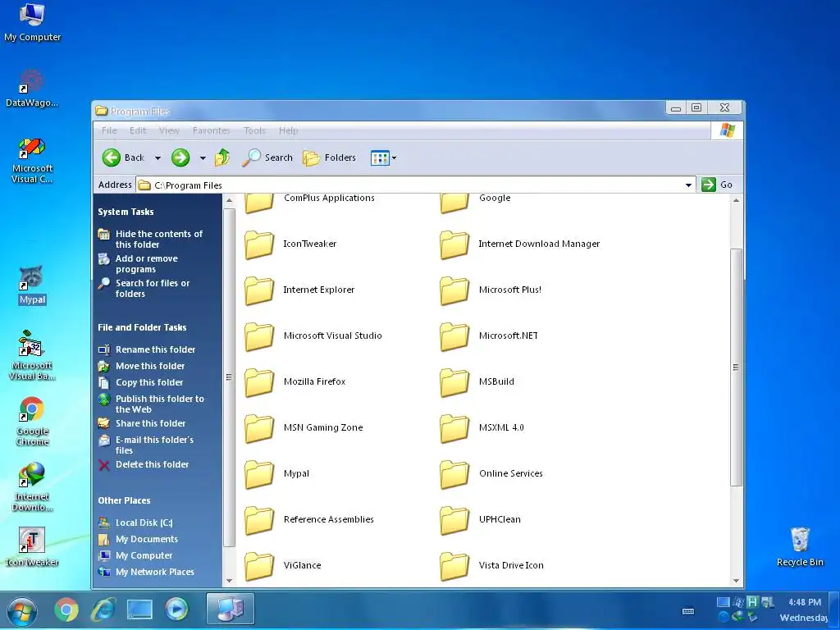Open the Help menu
840x630 pixels.
pyautogui.click(x=288, y=130)
